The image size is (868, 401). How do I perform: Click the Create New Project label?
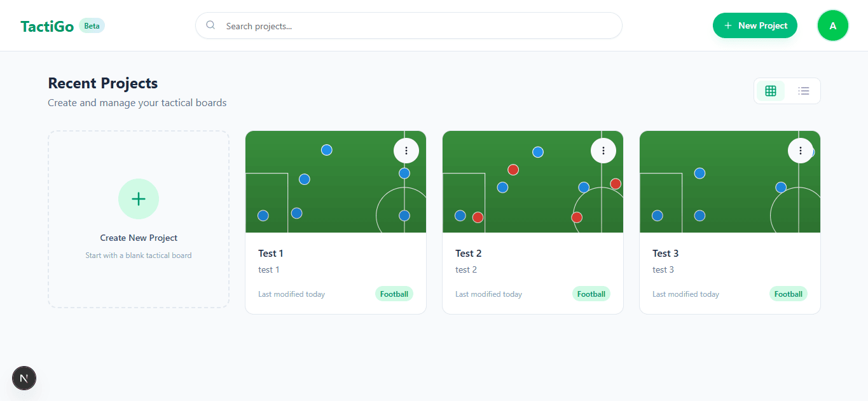point(139,238)
